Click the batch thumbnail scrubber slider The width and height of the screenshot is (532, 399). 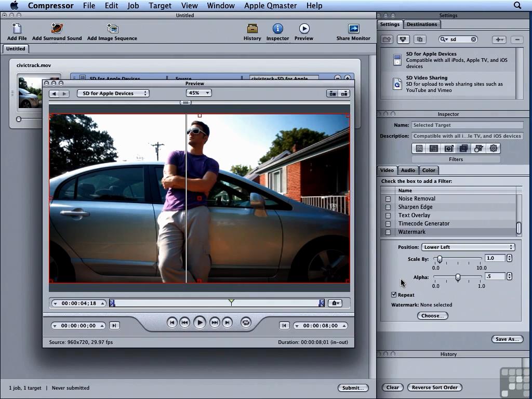click(x=19, y=119)
